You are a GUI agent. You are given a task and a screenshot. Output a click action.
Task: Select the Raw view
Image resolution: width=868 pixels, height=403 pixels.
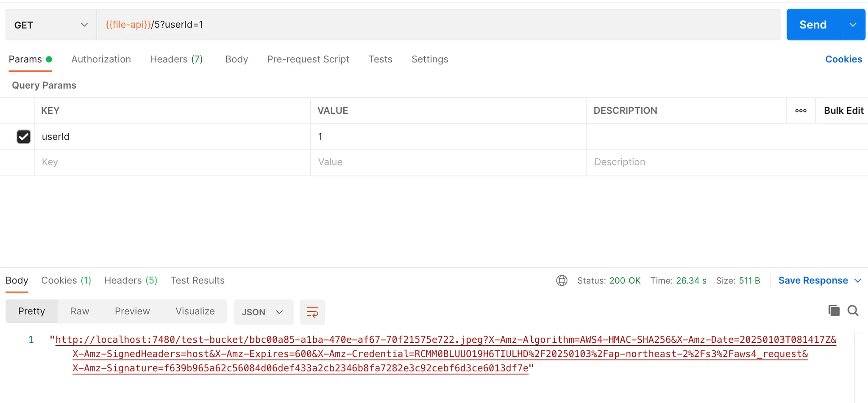pos(80,311)
